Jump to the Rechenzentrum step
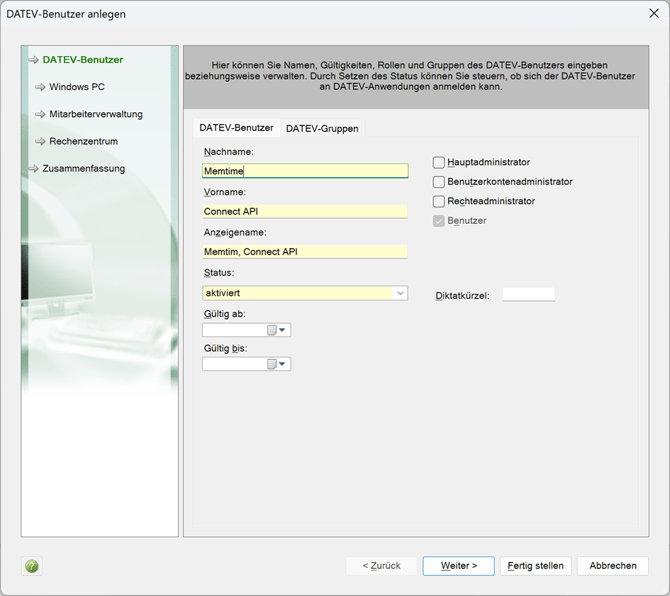 pos(83,141)
